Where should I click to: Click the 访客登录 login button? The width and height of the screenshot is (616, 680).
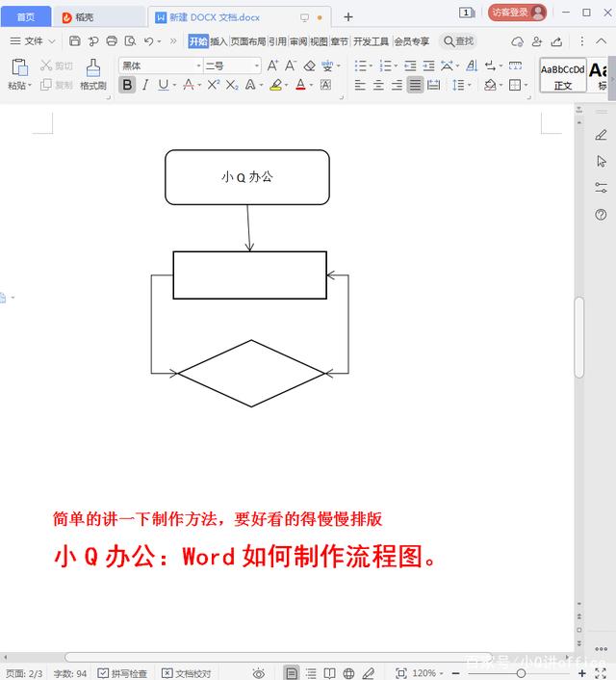517,13
